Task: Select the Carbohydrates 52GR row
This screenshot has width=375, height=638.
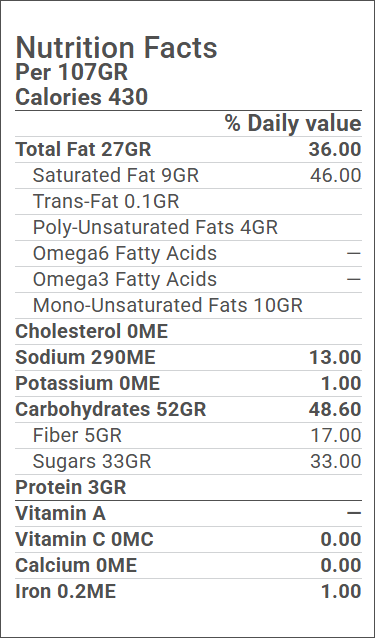Action: [x=188, y=410]
